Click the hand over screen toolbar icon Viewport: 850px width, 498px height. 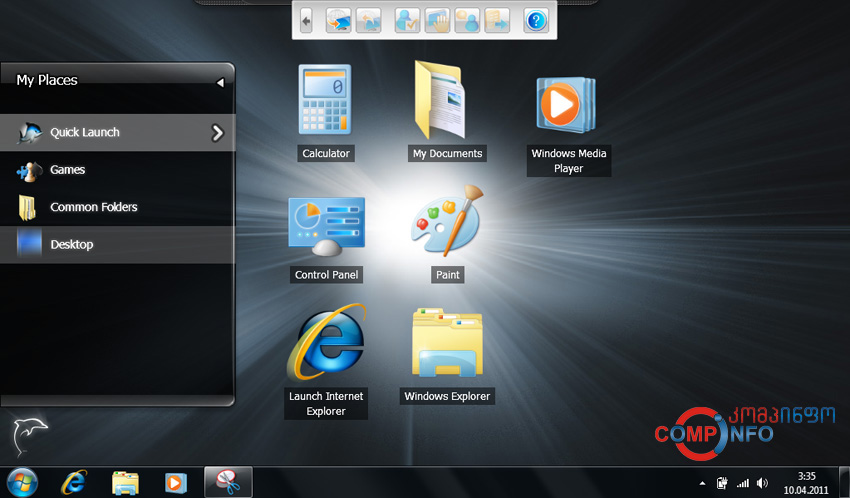pyautogui.click(x=437, y=21)
